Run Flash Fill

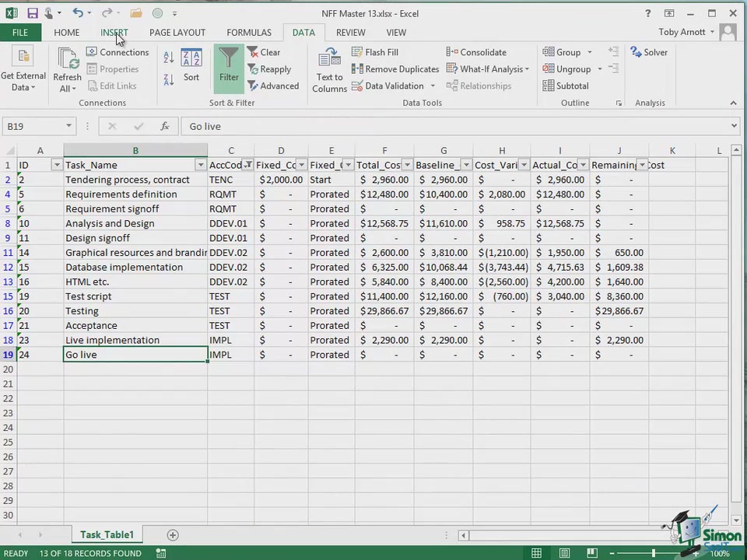point(375,52)
